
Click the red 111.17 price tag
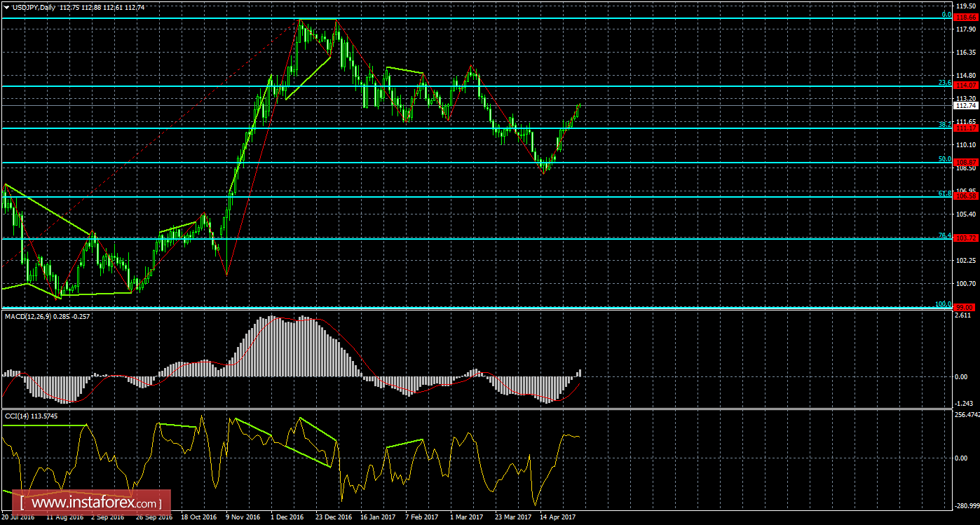(x=966, y=128)
